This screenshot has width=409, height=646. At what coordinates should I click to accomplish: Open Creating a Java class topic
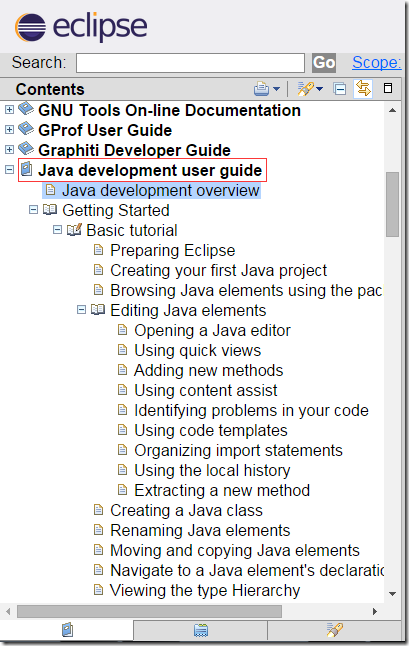point(186,510)
